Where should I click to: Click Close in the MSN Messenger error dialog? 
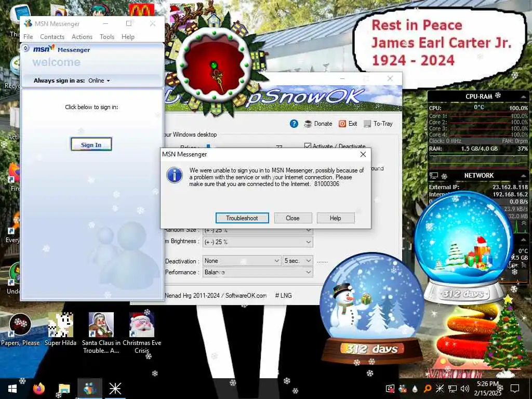[x=292, y=218]
